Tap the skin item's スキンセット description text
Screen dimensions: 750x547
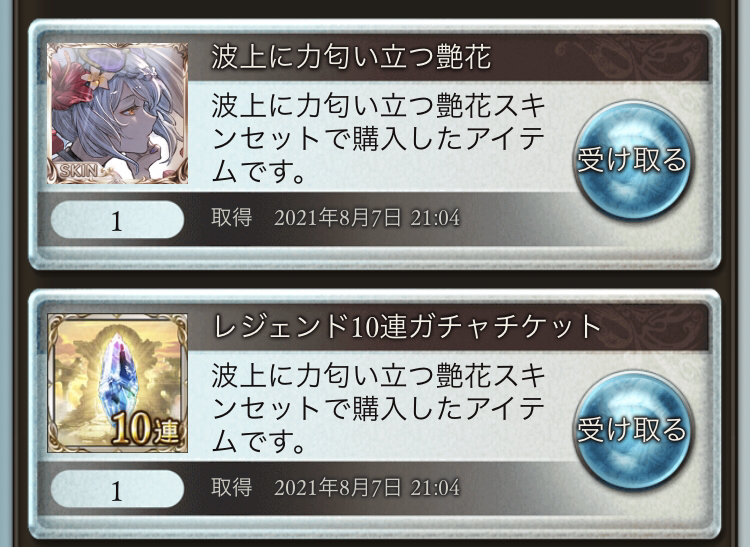378,139
